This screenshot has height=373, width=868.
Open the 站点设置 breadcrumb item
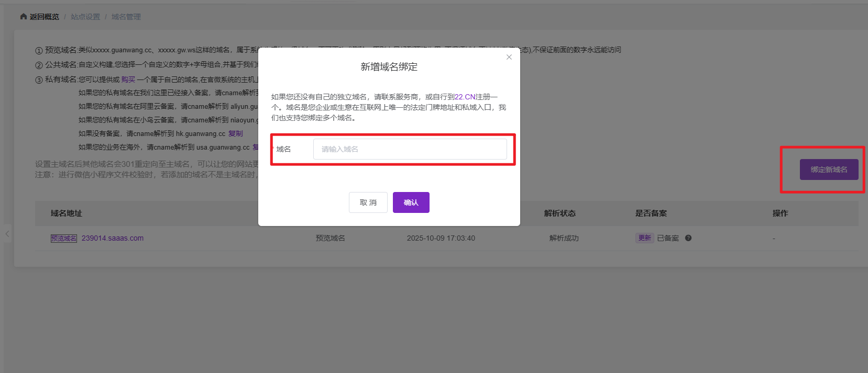point(85,17)
